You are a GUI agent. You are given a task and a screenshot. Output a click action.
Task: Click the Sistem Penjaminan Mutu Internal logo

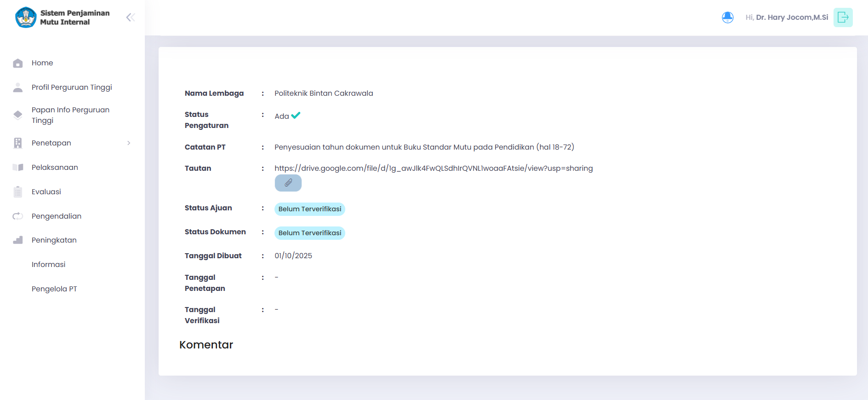point(26,17)
